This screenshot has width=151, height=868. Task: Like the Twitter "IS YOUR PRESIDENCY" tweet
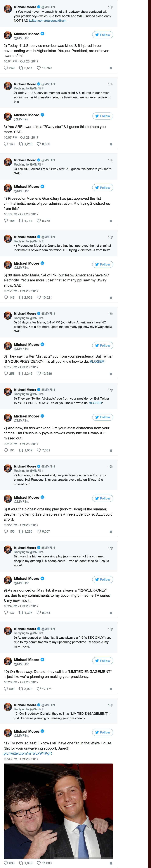[x=40, y=373]
